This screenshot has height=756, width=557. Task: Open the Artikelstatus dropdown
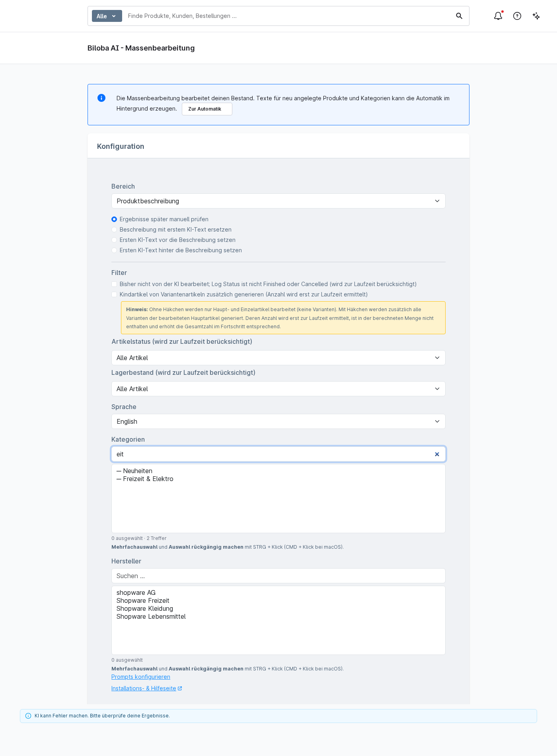pos(278,358)
